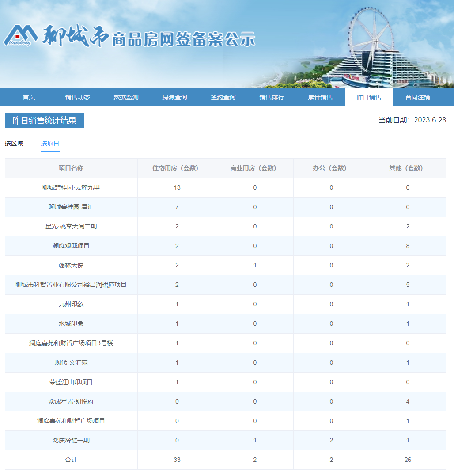
Task: Open 累计销售 from navigation bar
Action: pos(320,97)
